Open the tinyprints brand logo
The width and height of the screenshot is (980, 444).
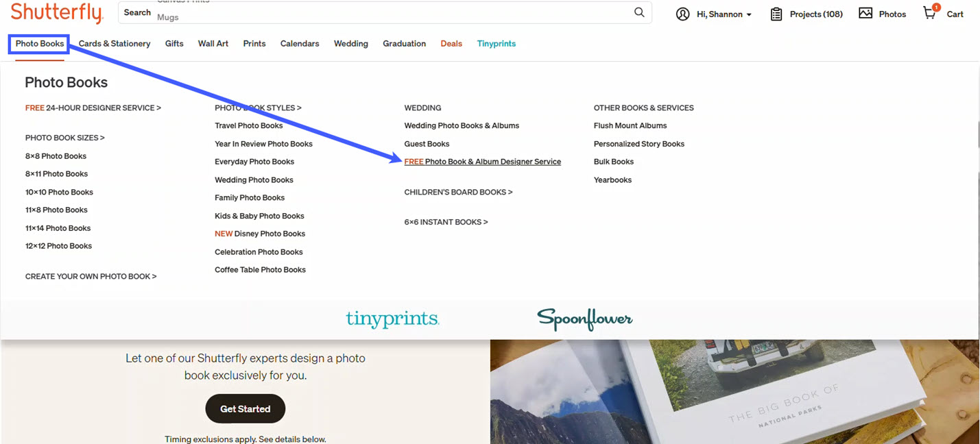[392, 319]
